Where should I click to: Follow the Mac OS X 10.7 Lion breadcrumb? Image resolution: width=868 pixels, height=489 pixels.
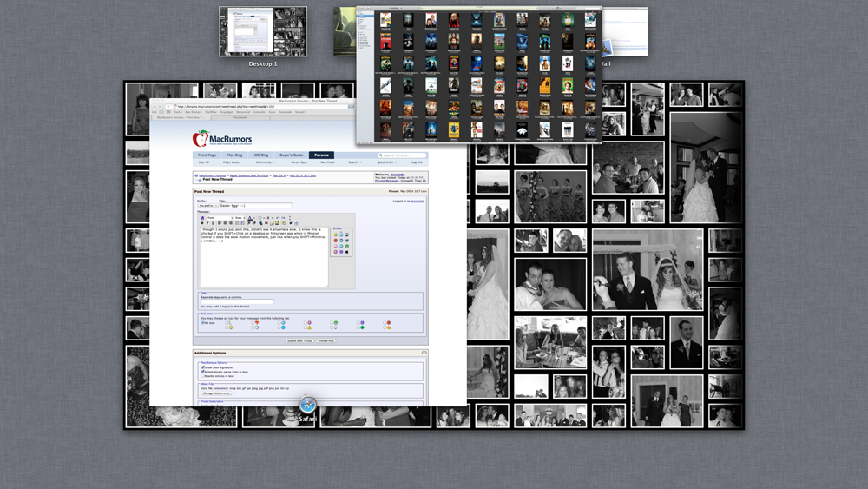303,175
